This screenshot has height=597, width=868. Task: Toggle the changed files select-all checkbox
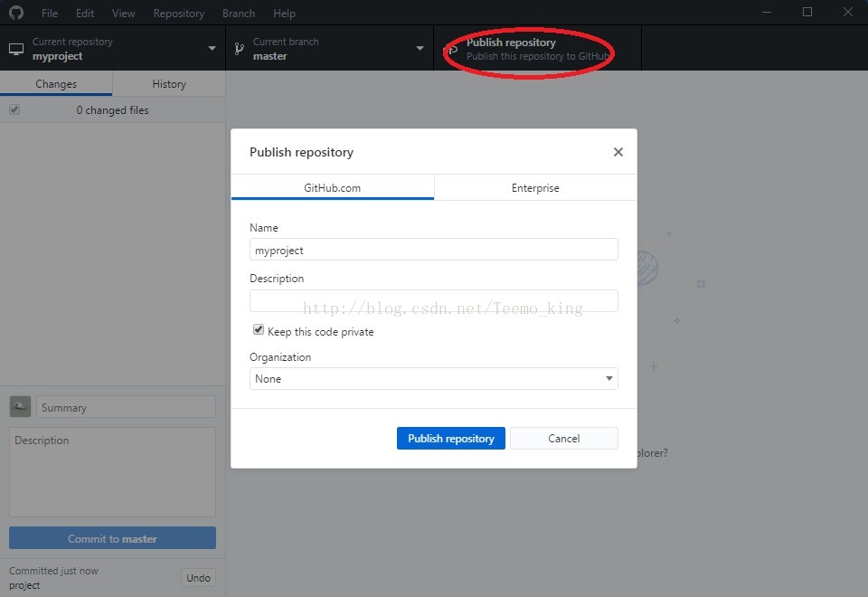[14, 109]
